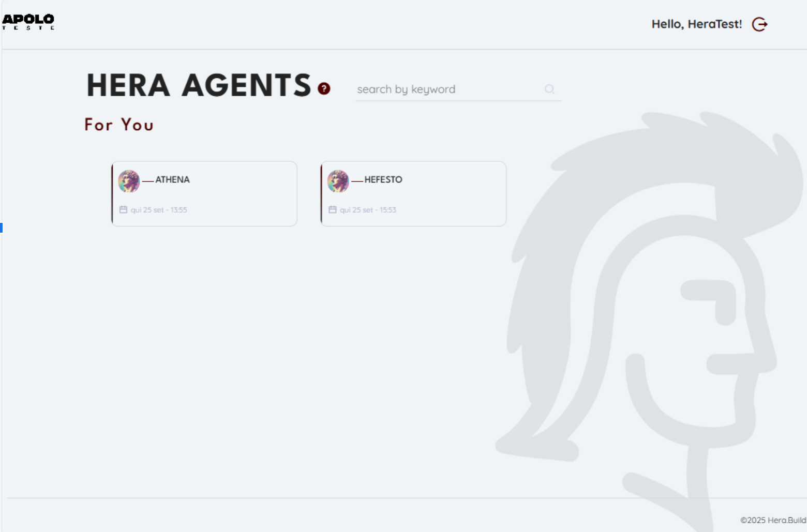Open the help icon next to Hera Agents
807x532 pixels.
[x=324, y=89]
